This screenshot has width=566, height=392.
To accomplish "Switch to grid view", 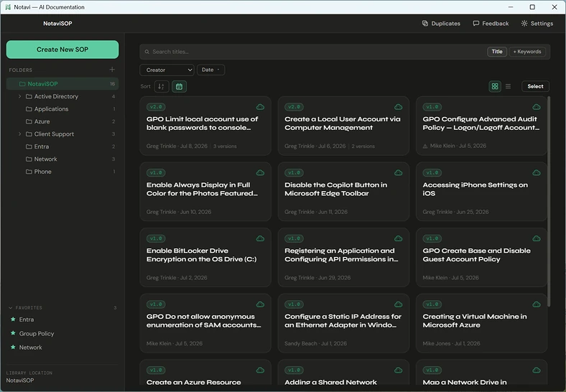I will pos(495,86).
